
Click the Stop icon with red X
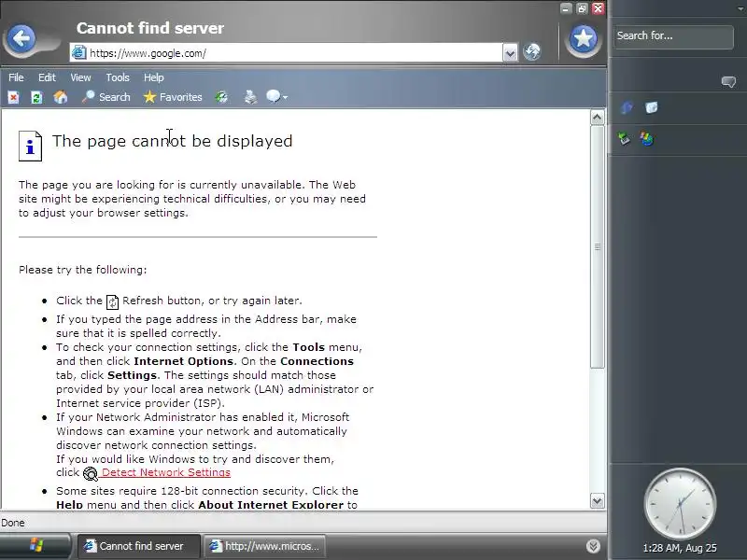(x=13, y=98)
